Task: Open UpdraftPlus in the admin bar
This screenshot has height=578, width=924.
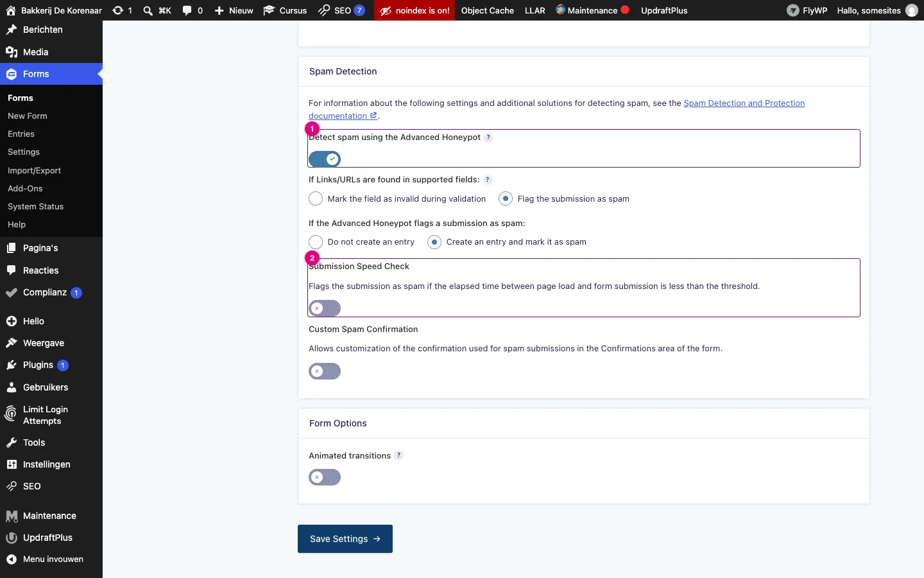Action: pyautogui.click(x=664, y=10)
